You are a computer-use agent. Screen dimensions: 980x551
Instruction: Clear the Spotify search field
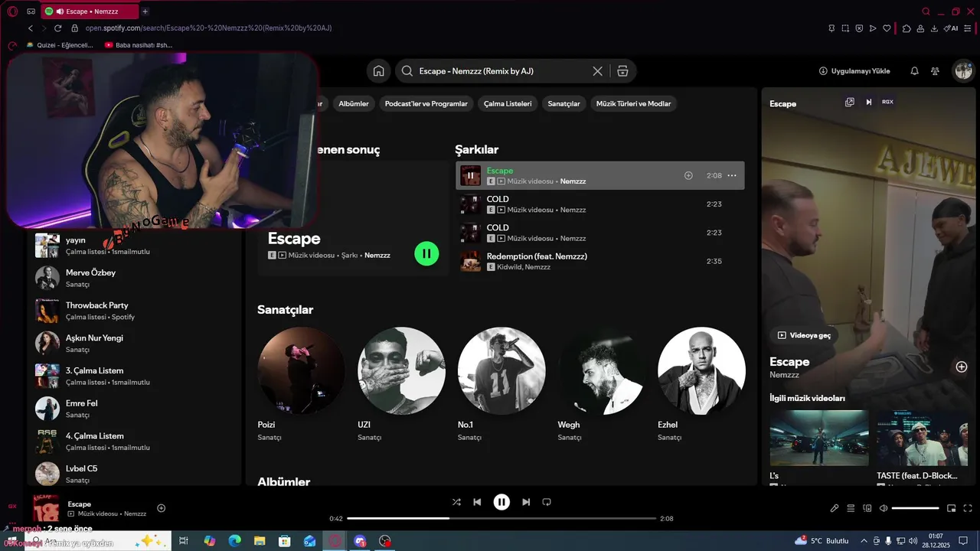(598, 71)
